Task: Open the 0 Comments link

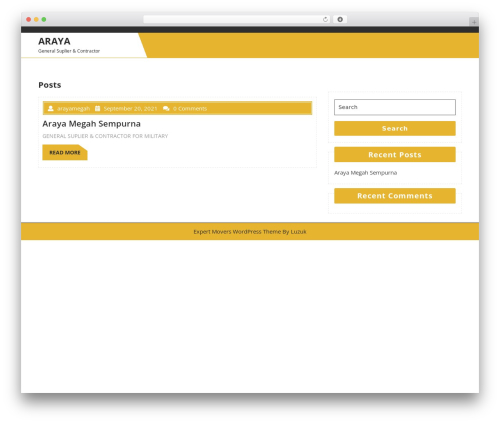Action: point(190,109)
